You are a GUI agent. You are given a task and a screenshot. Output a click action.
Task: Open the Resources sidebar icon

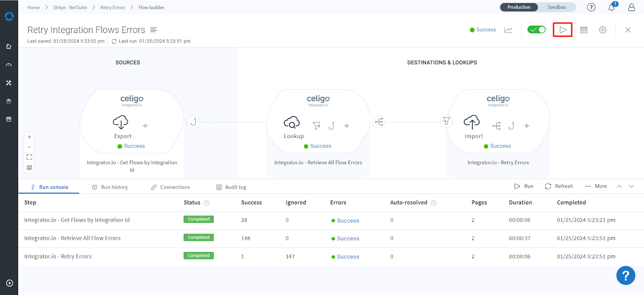tap(9, 101)
